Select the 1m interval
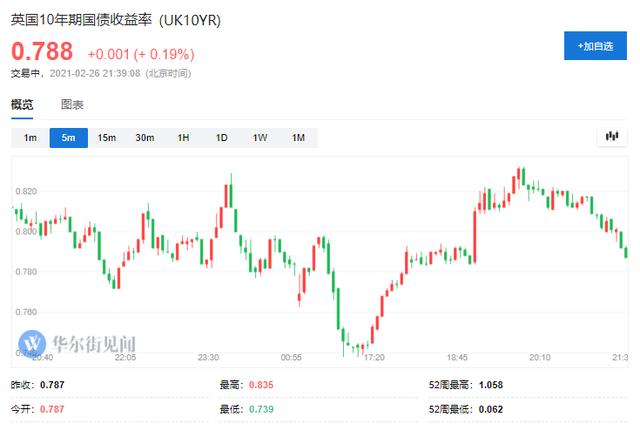The image size is (640, 437). (30, 138)
